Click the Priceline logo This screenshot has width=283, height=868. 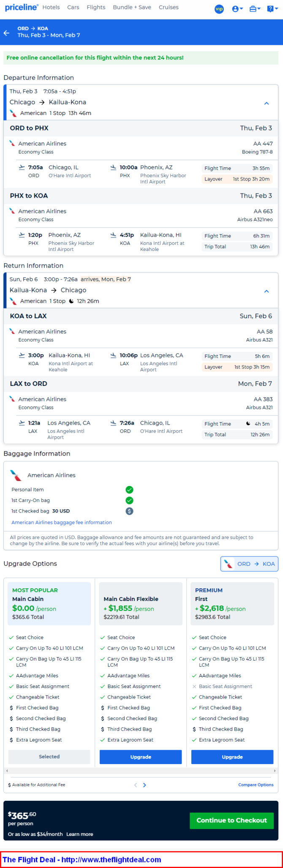[x=21, y=8]
